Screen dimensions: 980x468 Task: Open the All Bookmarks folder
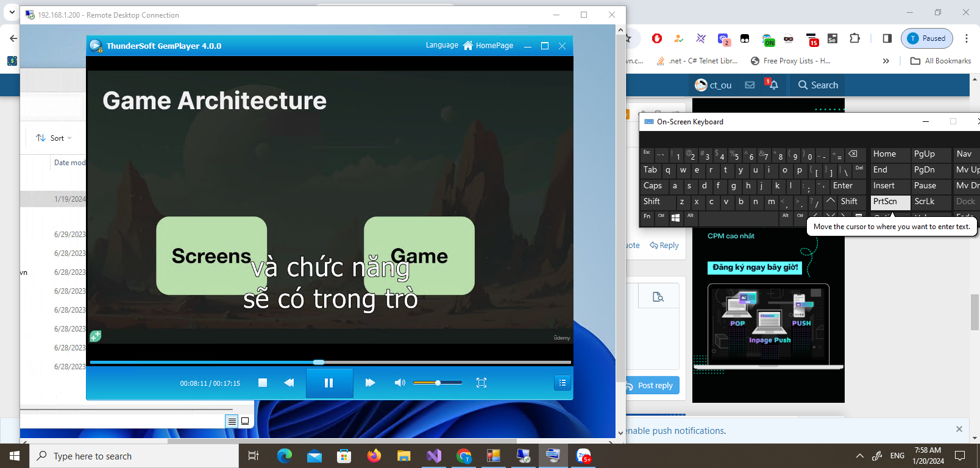(x=940, y=61)
